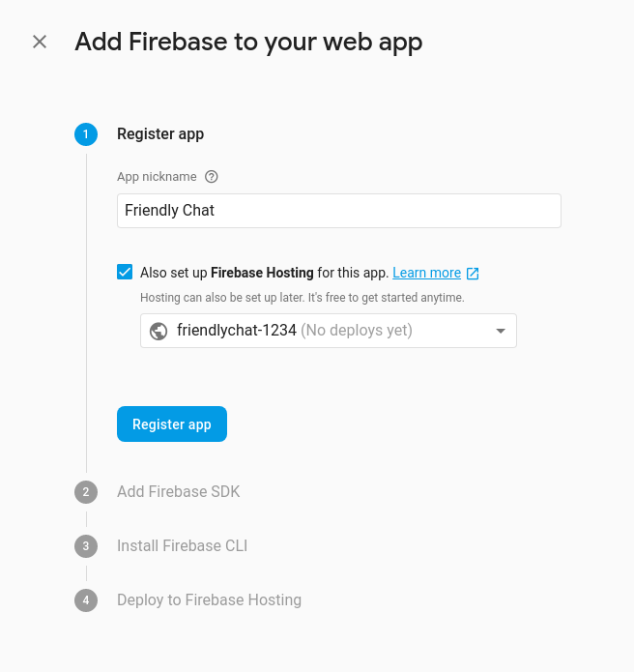The width and height of the screenshot is (634, 672).
Task: Select the Deploy to Firebase Hosting step
Action: (x=209, y=599)
